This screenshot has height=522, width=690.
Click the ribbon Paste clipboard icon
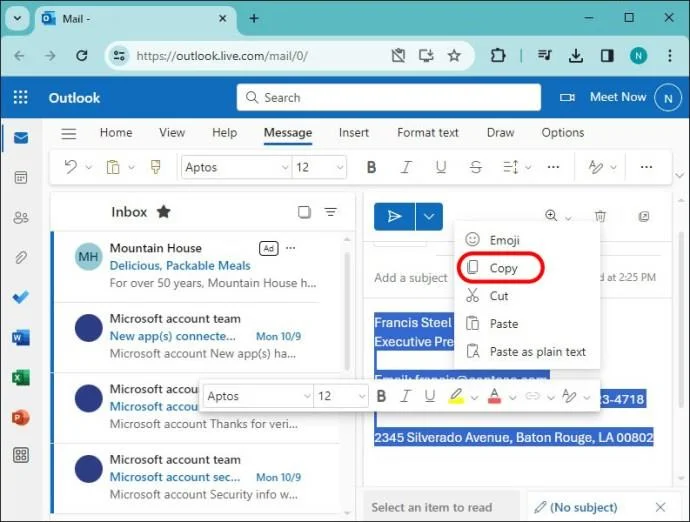pyautogui.click(x=113, y=167)
